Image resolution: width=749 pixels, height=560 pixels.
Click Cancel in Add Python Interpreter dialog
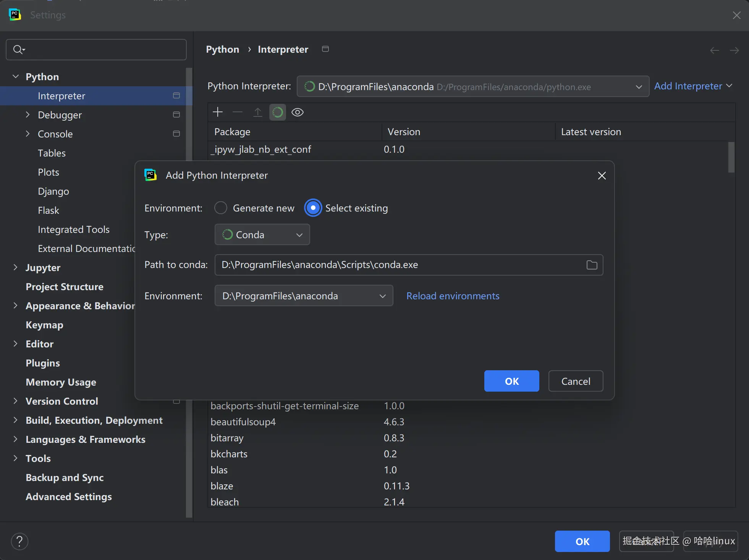(576, 381)
